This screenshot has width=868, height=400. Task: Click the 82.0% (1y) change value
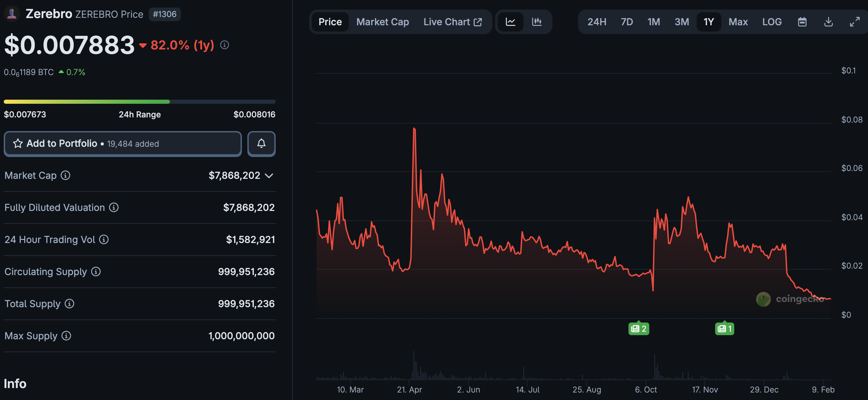[182, 45]
